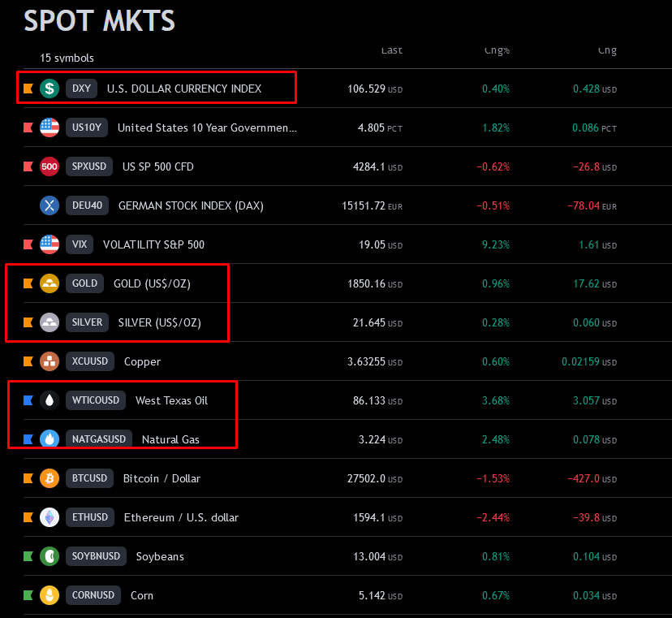This screenshot has width=672, height=618.
Task: Toggle the blue flag on NATGASUSD row
Action: click(28, 439)
